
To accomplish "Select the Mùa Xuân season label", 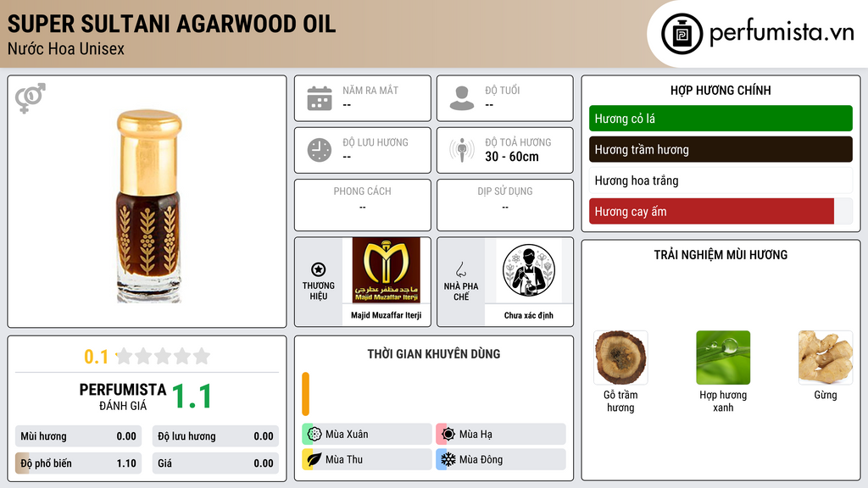I will pyautogui.click(x=347, y=435).
